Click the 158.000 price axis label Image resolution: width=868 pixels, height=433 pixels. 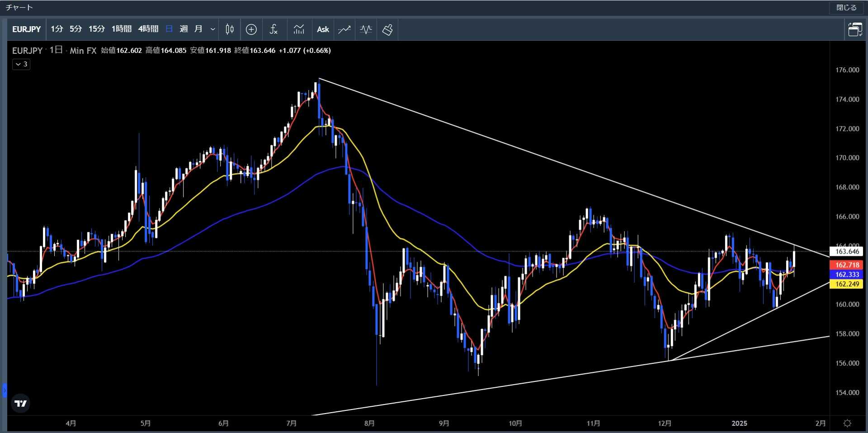click(x=847, y=334)
